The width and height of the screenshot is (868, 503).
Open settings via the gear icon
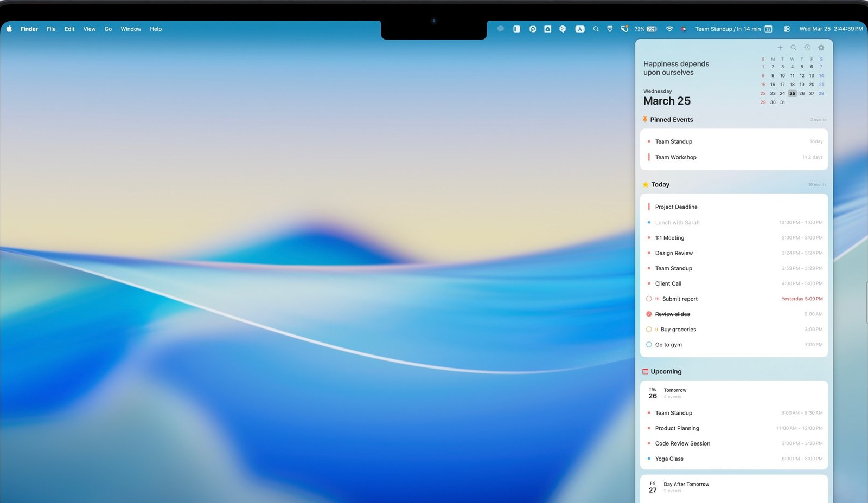tap(821, 48)
